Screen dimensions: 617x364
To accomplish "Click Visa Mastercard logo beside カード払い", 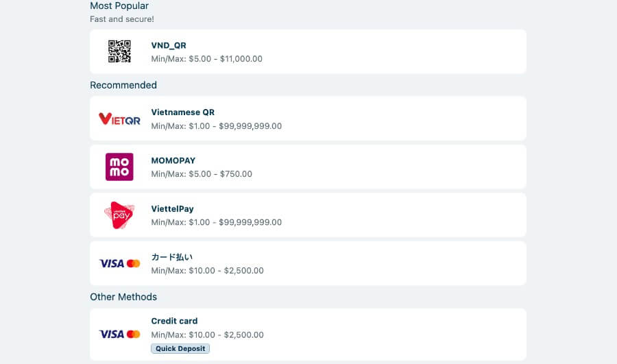I will point(119,263).
